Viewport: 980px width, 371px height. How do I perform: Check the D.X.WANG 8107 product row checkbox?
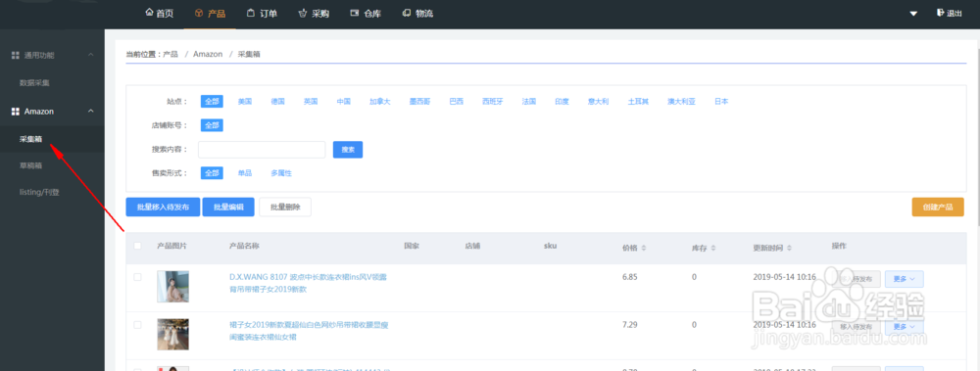(x=137, y=277)
